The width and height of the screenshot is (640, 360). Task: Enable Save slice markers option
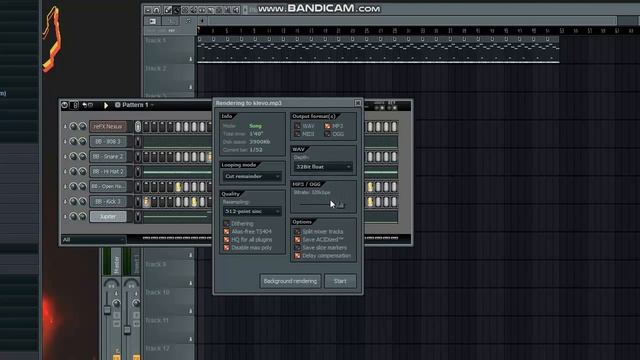click(x=297, y=247)
